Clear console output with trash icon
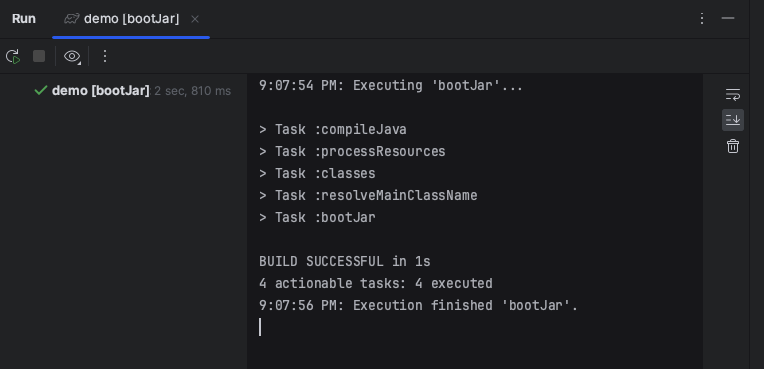This screenshot has width=764, height=369. [x=733, y=146]
